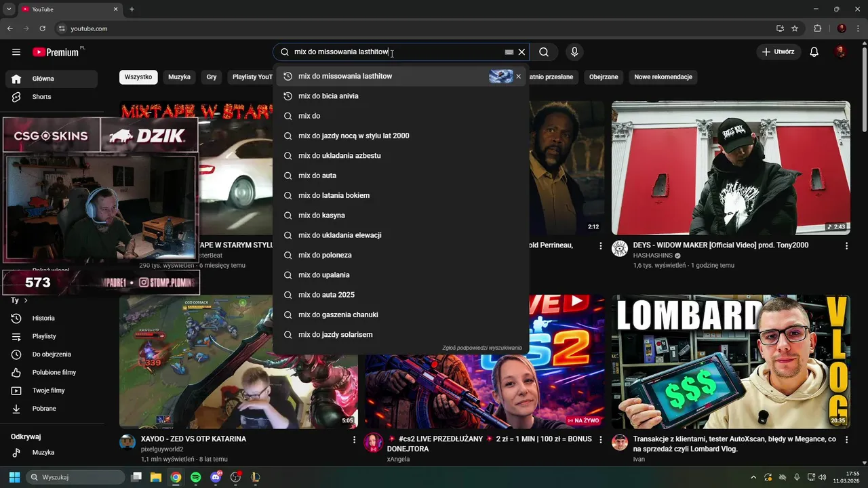
Task: Open options for Lombard Vlog video
Action: point(846,440)
